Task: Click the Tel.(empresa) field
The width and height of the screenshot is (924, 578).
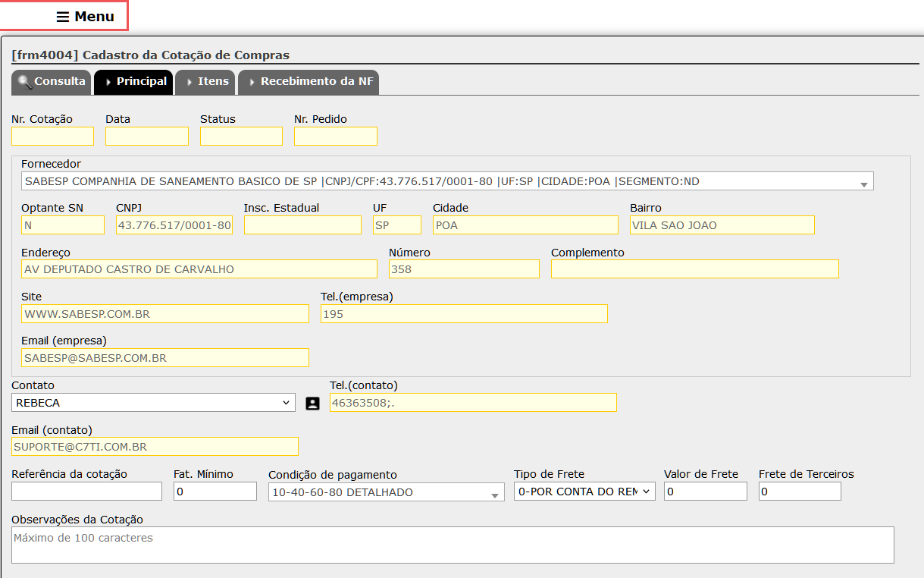Action: (x=464, y=313)
